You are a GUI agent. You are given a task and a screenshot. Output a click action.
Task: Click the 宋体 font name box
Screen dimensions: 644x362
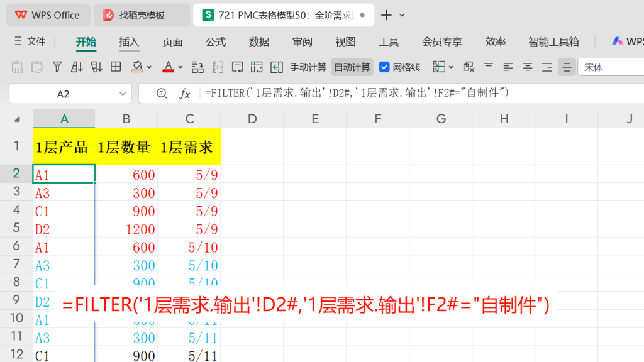tap(611, 67)
